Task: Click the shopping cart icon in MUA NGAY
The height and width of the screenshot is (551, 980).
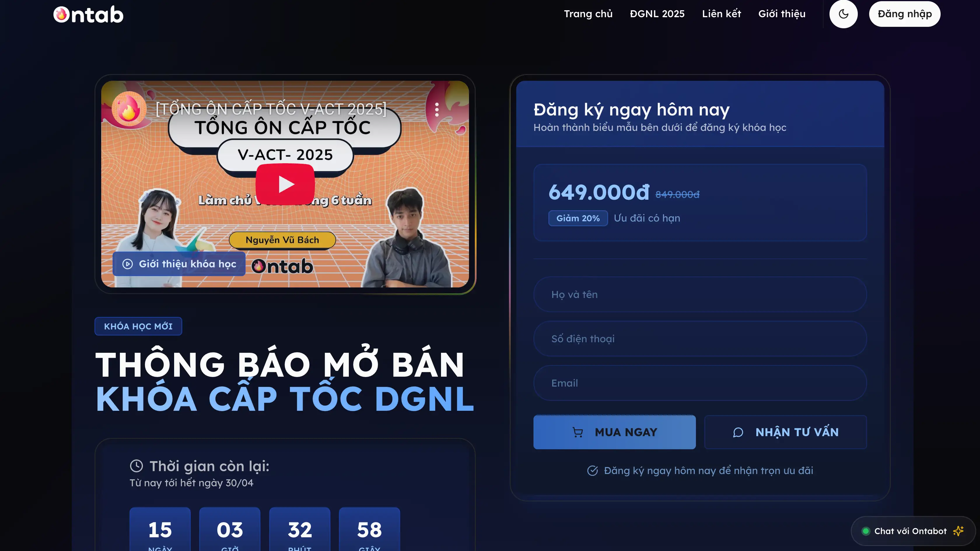Action: coord(578,432)
